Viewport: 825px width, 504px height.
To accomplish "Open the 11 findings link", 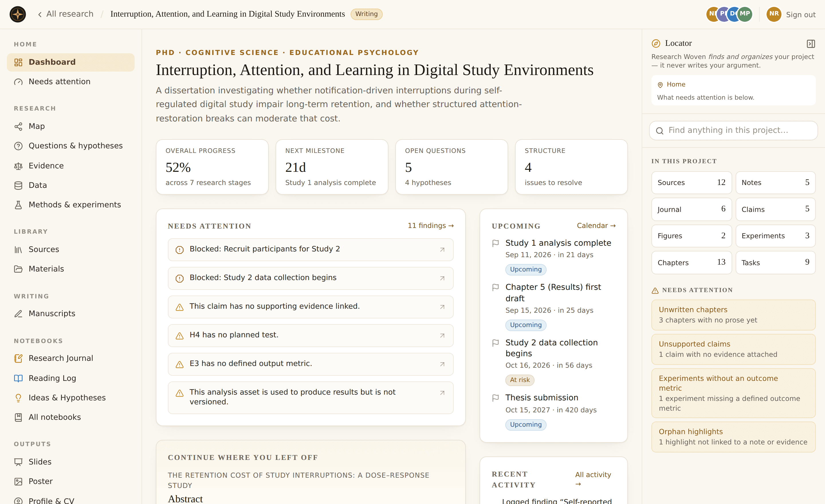I will pos(431,226).
